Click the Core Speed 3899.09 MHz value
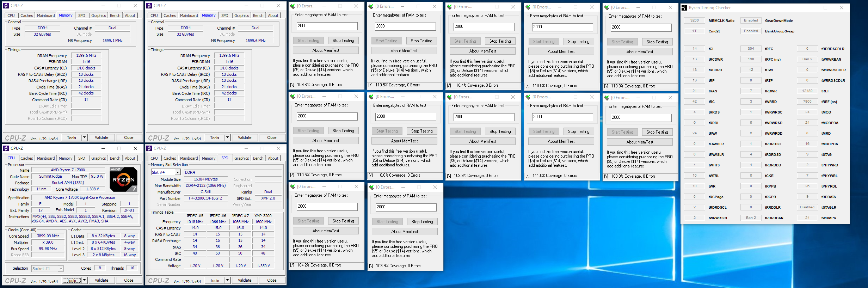 (48, 236)
